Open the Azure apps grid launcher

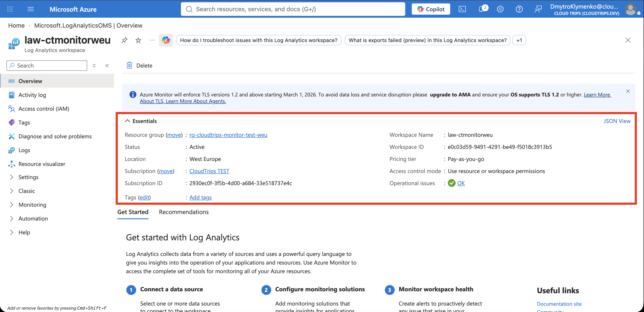click(10, 9)
